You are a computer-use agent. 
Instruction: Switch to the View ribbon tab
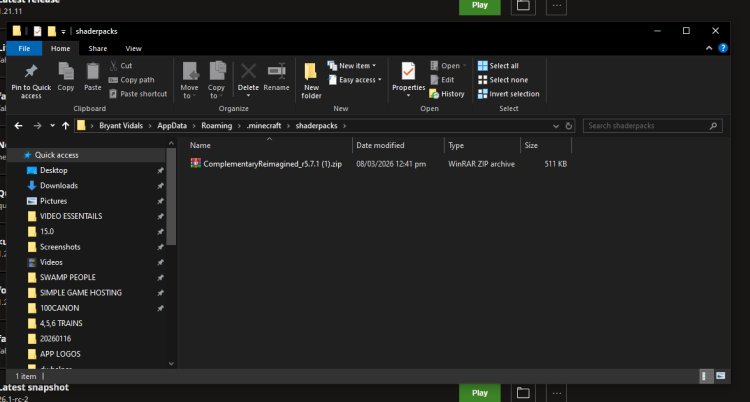133,48
